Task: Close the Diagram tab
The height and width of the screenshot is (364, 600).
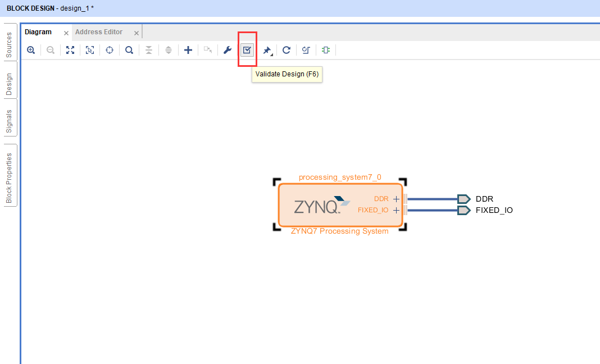Action: click(x=66, y=33)
